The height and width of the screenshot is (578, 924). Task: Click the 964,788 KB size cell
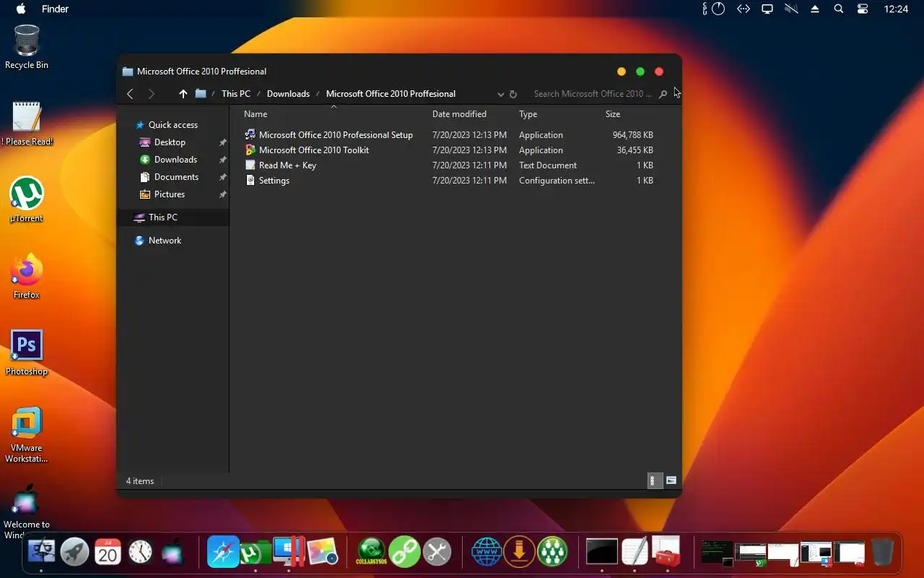(632, 135)
